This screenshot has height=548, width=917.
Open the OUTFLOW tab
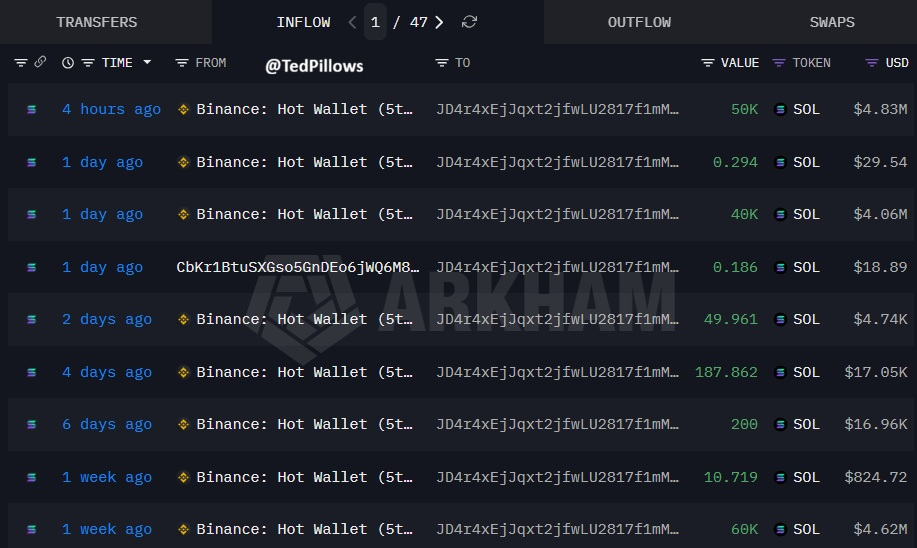[639, 22]
